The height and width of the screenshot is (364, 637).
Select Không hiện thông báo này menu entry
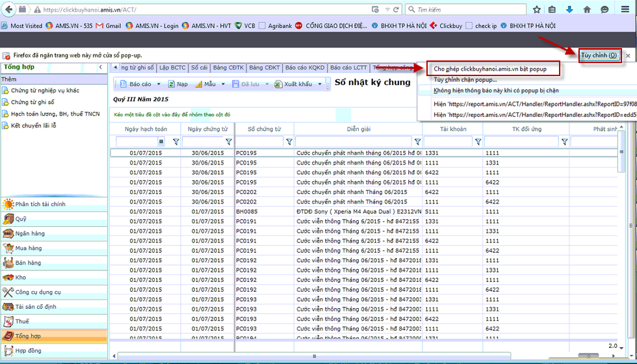click(496, 90)
